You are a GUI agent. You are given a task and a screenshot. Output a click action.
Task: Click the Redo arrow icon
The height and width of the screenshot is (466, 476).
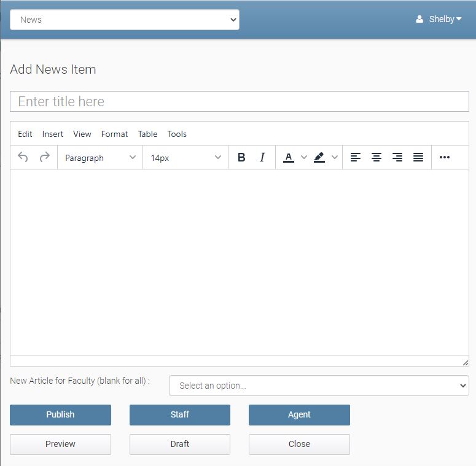(44, 157)
